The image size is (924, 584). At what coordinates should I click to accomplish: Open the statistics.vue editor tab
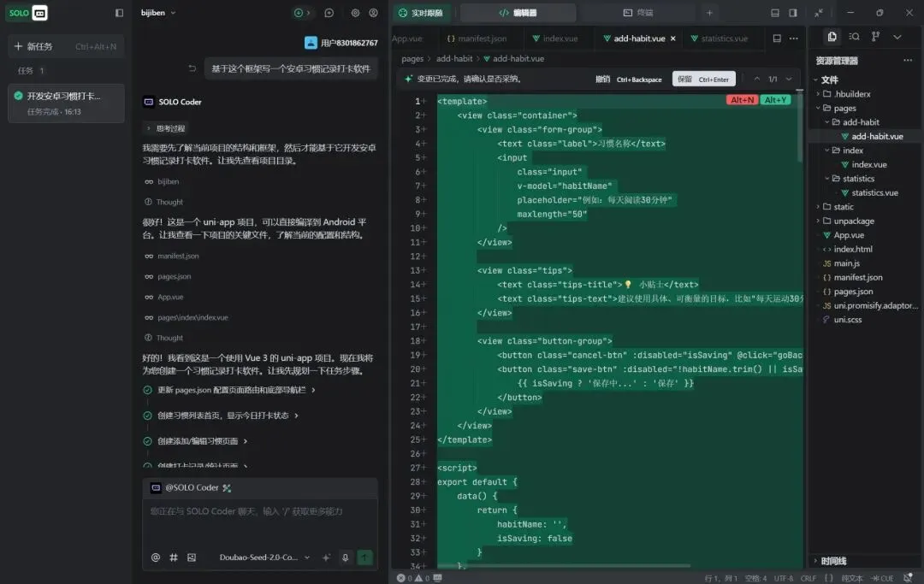coord(719,38)
